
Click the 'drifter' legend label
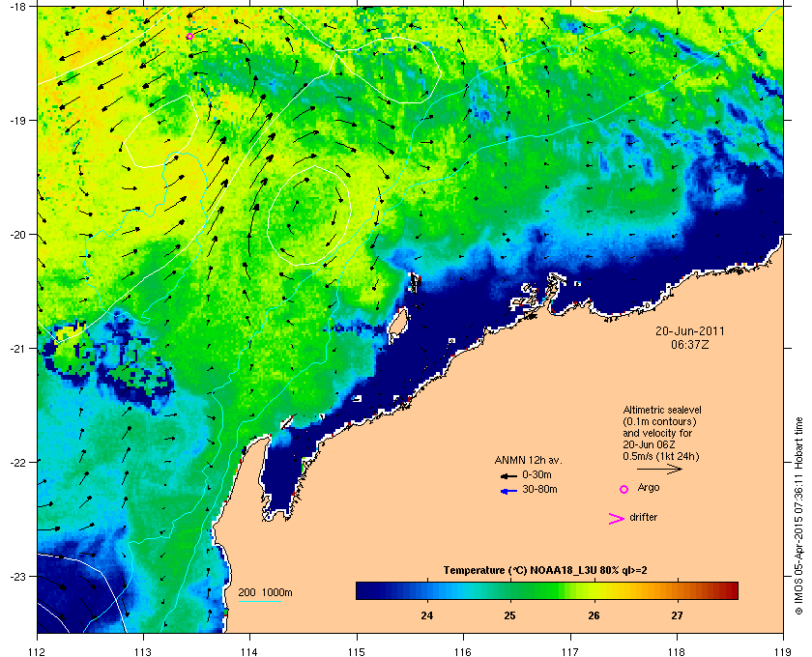click(643, 517)
